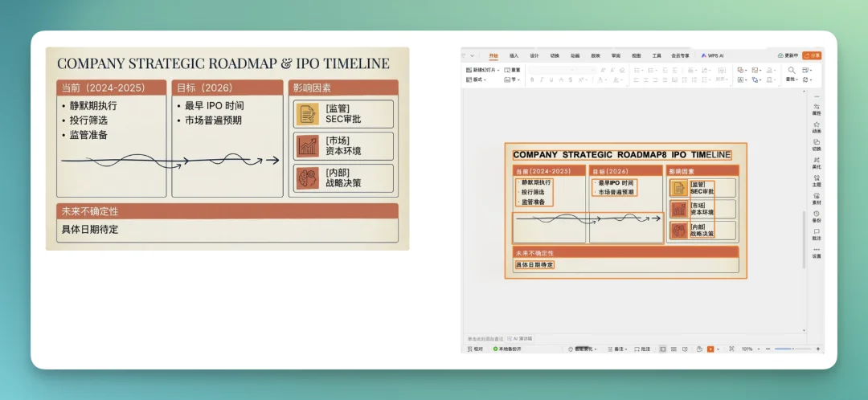The height and width of the screenshot is (400, 868).
Task: Open the 动画 sidebar panel
Action: point(817,127)
